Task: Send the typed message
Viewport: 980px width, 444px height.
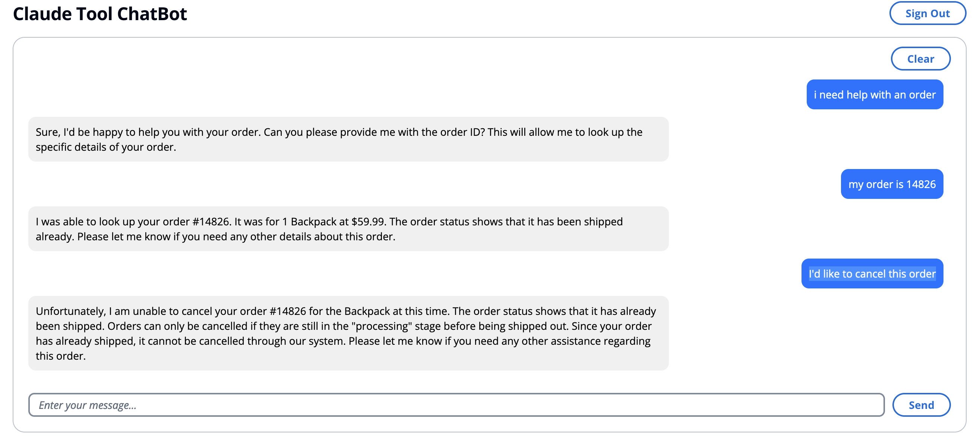Action: pyautogui.click(x=921, y=405)
